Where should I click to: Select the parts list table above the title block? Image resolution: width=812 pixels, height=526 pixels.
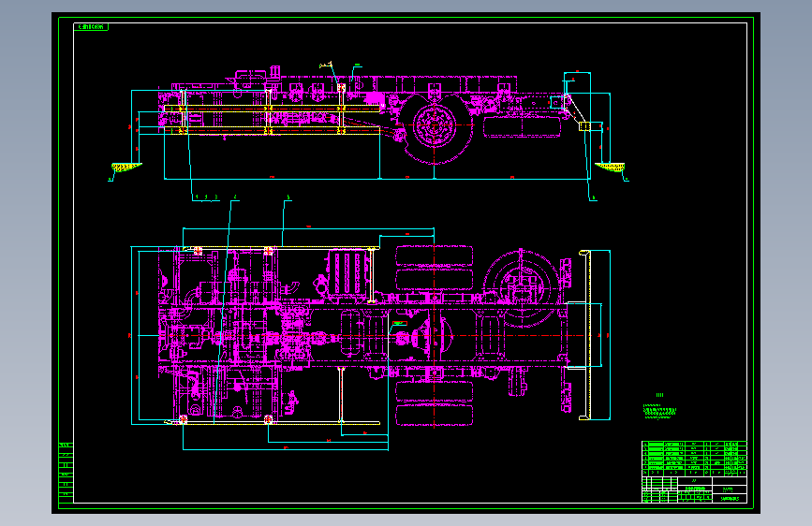[694, 459]
